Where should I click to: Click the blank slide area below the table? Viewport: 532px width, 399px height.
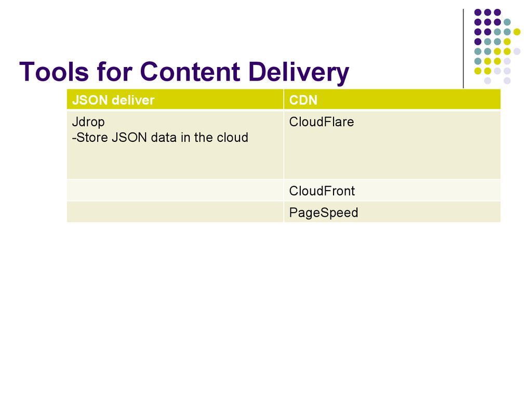(266, 307)
